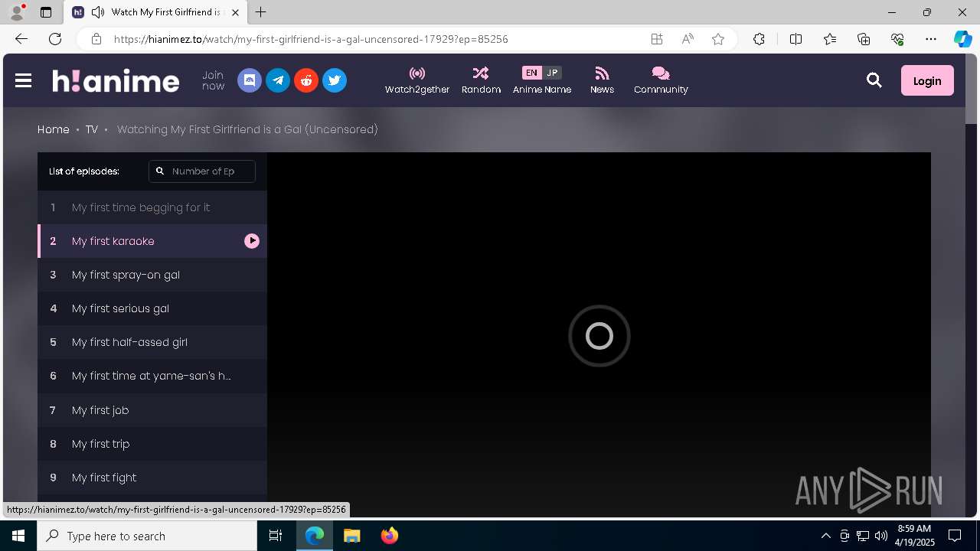
Task: Refresh the page
Action: click(55, 39)
